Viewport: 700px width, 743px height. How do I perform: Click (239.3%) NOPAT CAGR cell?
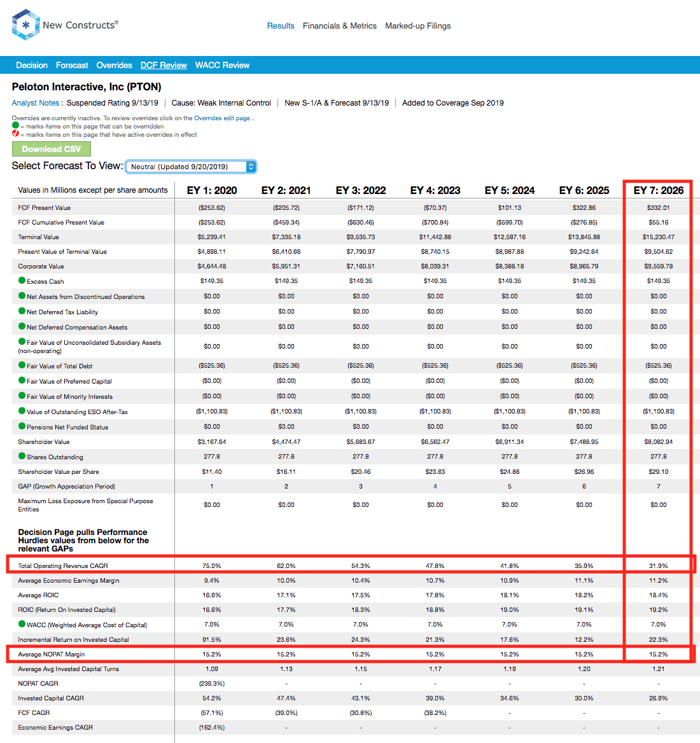pos(212,684)
